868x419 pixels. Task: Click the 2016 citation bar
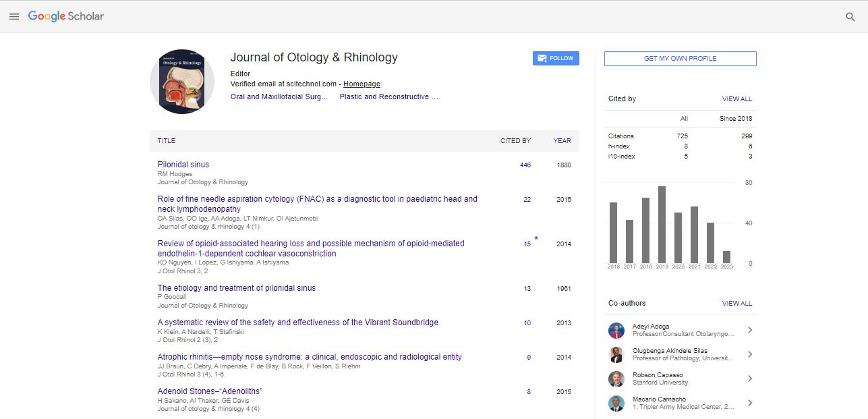point(613,233)
